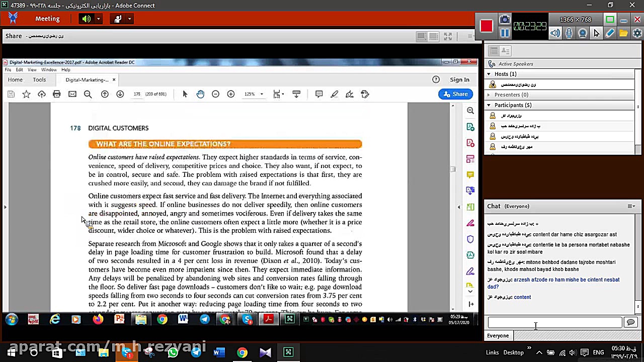644x362 pixels.
Task: Choose the Hand pan tool in Acrobat
Action: (x=200, y=94)
